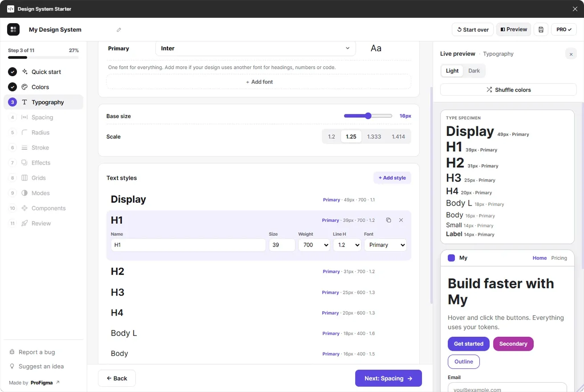Click the Quick start sparkle icon
The height and width of the screenshot is (392, 584).
click(24, 72)
